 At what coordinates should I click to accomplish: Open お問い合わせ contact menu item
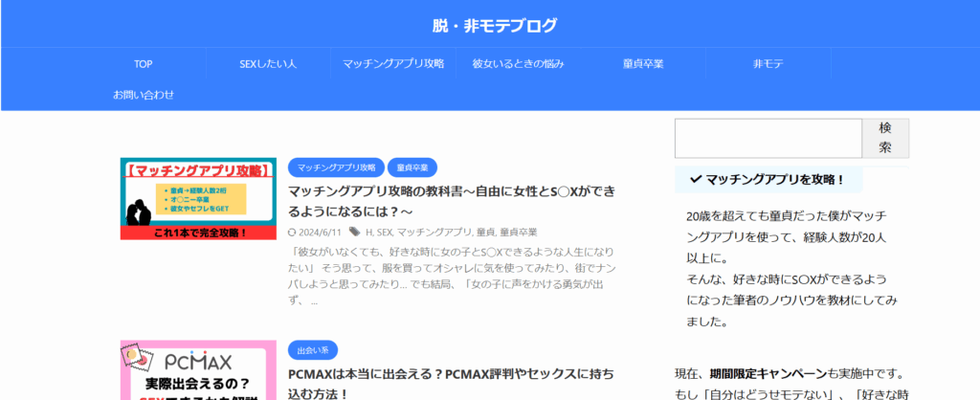click(144, 95)
